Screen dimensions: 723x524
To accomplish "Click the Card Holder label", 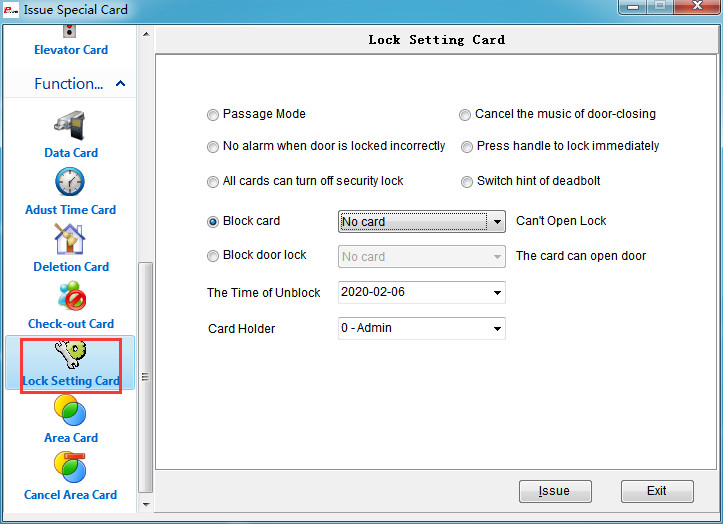I will point(242,329).
